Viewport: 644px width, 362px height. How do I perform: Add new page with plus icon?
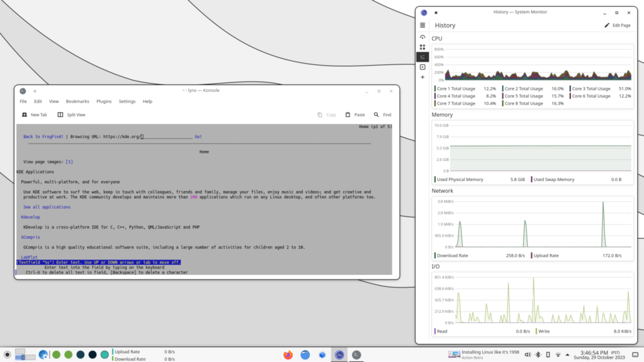422,77
